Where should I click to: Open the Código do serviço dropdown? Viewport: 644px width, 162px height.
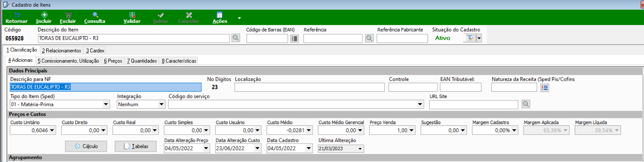coord(420,104)
